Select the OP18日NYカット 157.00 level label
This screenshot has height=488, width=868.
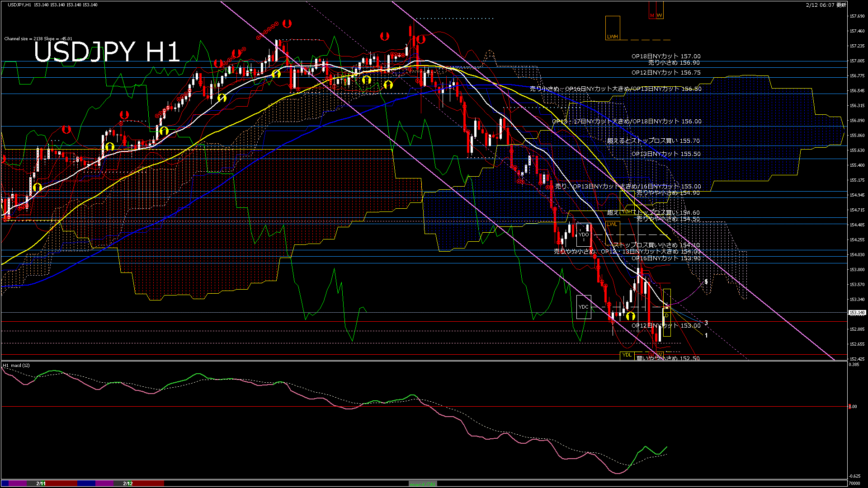coord(666,56)
